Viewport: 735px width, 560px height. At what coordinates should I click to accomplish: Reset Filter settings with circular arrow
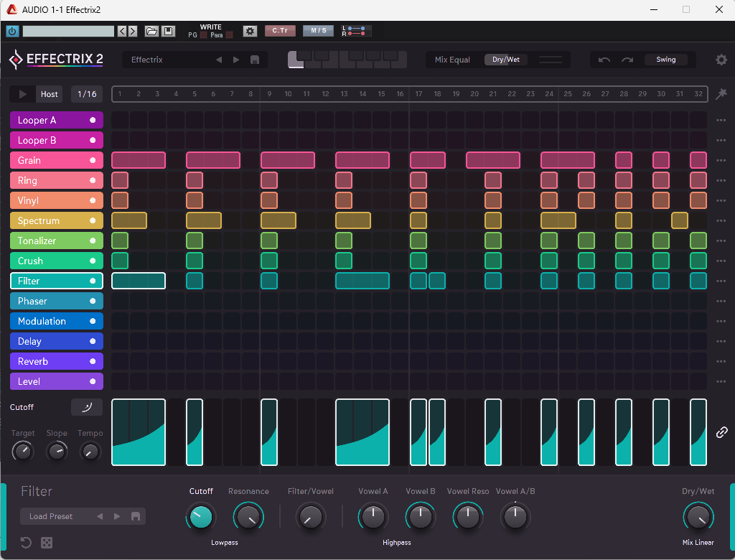click(26, 543)
